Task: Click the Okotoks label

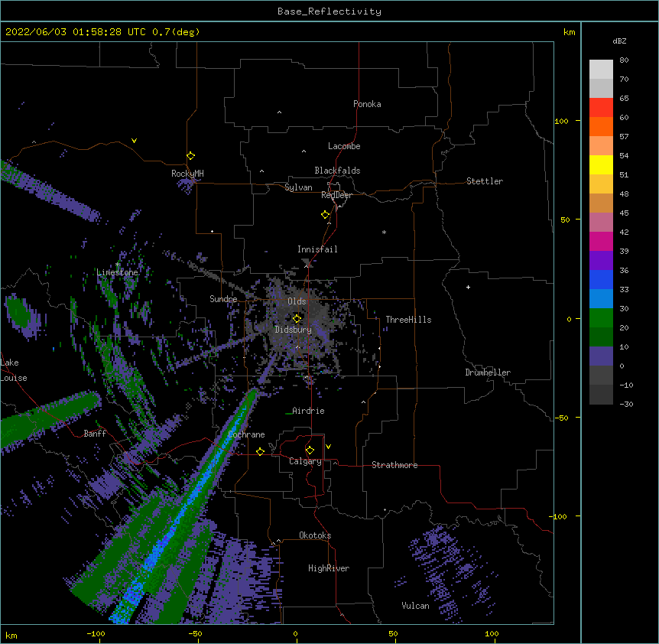Action: (315, 535)
